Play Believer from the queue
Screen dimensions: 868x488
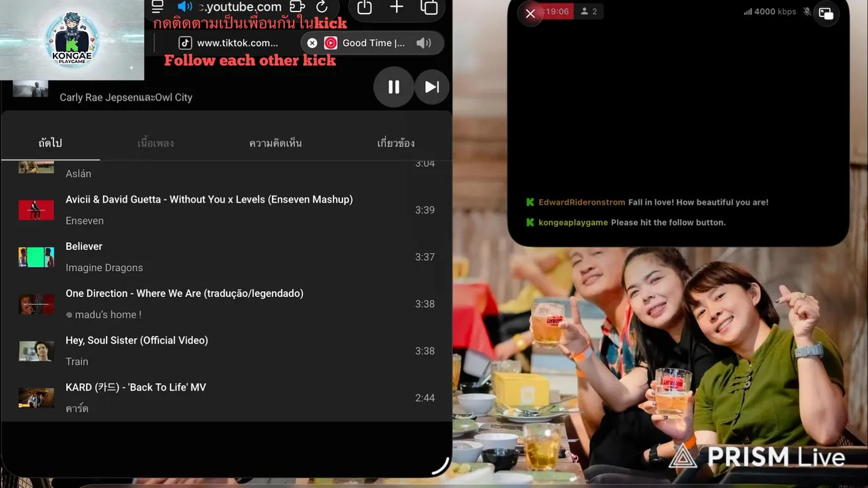[x=226, y=256]
